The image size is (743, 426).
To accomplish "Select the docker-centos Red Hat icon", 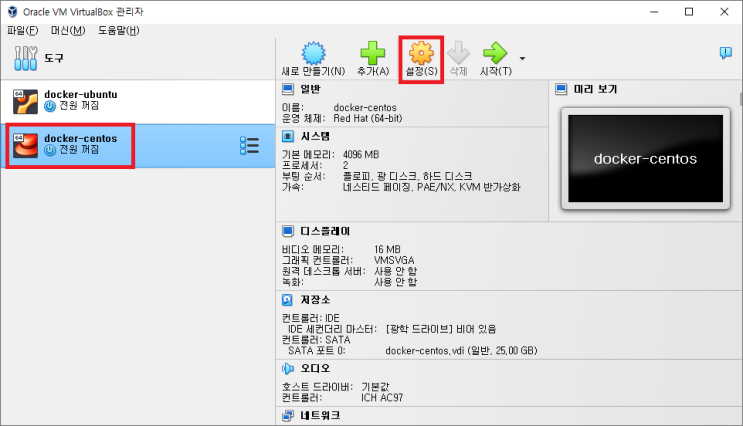I will tap(25, 145).
